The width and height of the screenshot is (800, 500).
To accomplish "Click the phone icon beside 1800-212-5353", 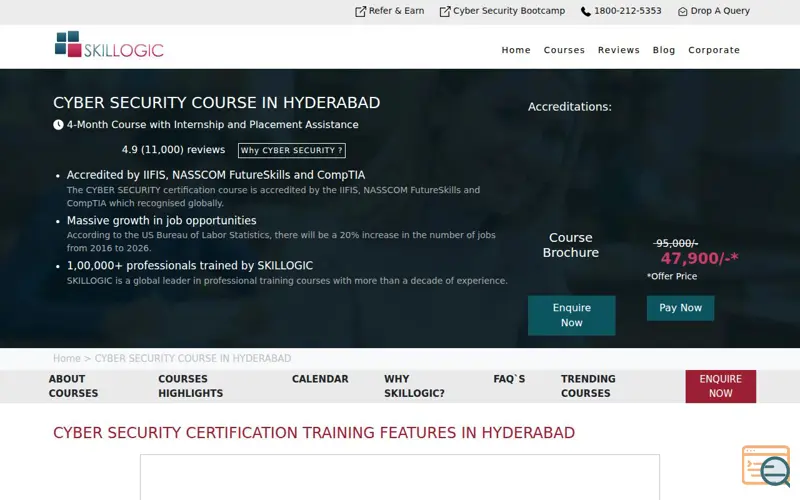I will 586,11.
